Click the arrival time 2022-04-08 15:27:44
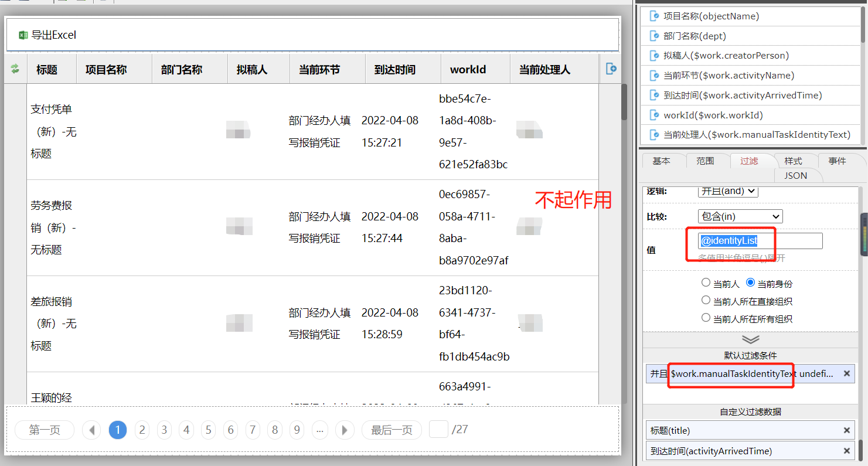The height and width of the screenshot is (466, 868). (x=390, y=227)
